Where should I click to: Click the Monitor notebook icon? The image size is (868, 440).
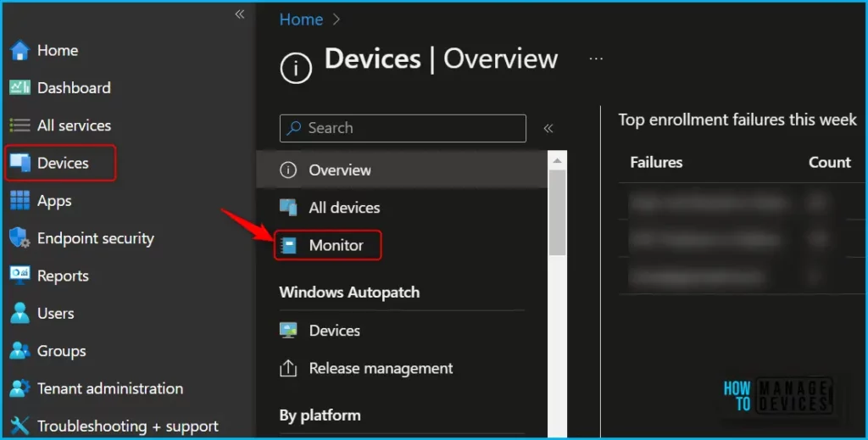(x=289, y=245)
